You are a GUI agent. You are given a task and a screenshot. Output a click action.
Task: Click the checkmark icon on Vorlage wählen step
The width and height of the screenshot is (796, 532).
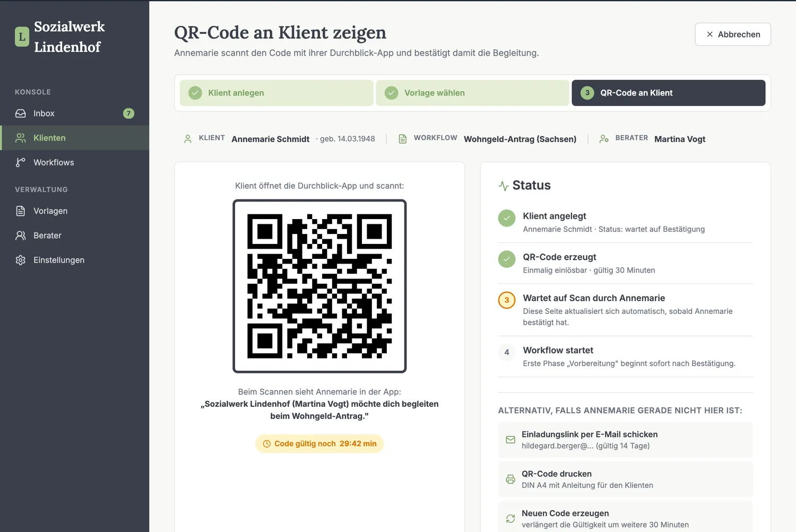coord(392,93)
